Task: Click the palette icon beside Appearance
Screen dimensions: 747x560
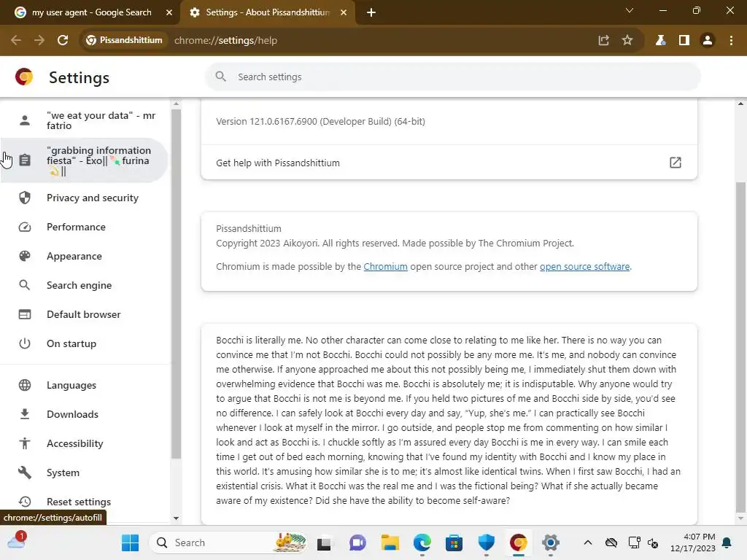Action: 25,256
